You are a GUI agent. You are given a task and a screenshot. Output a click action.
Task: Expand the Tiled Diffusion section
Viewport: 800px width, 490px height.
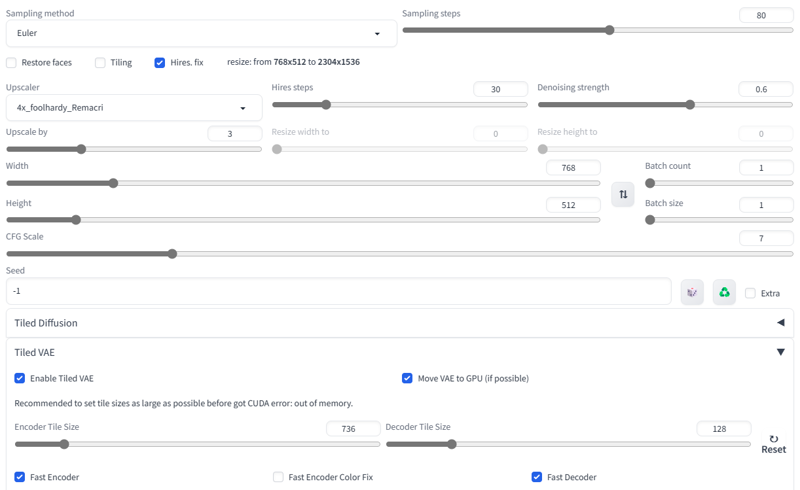pyautogui.click(x=400, y=323)
